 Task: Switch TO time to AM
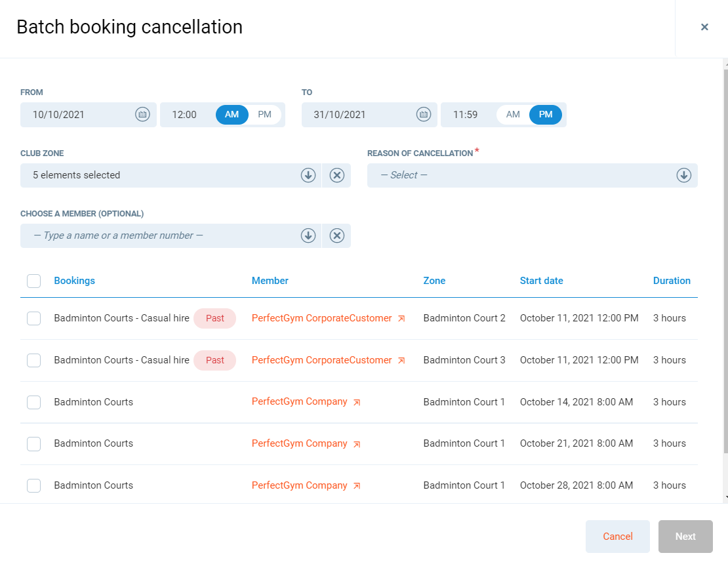(513, 115)
